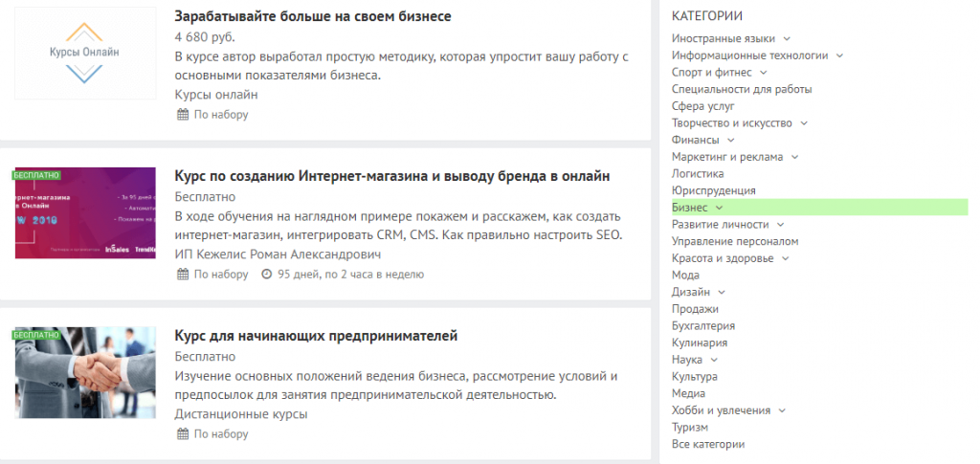Open 'Курс по созданию Интернет-магазина' course title
The height and width of the screenshot is (464, 980).
[x=391, y=176]
